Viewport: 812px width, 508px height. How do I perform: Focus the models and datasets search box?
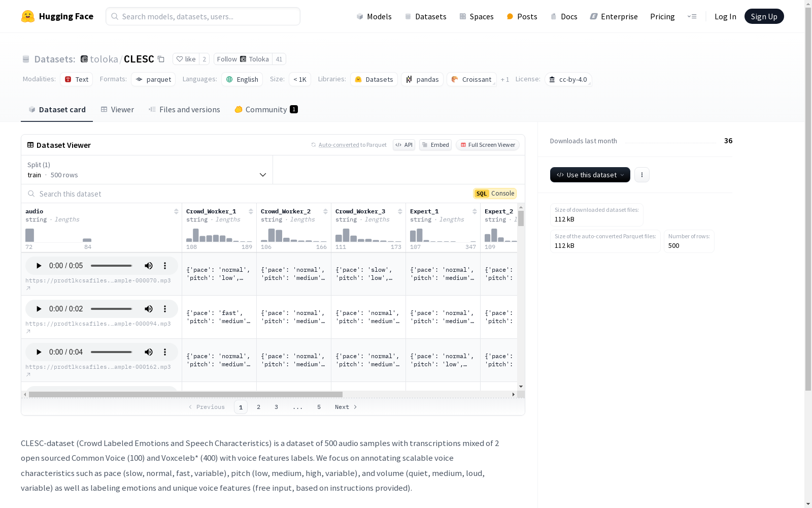point(203,16)
